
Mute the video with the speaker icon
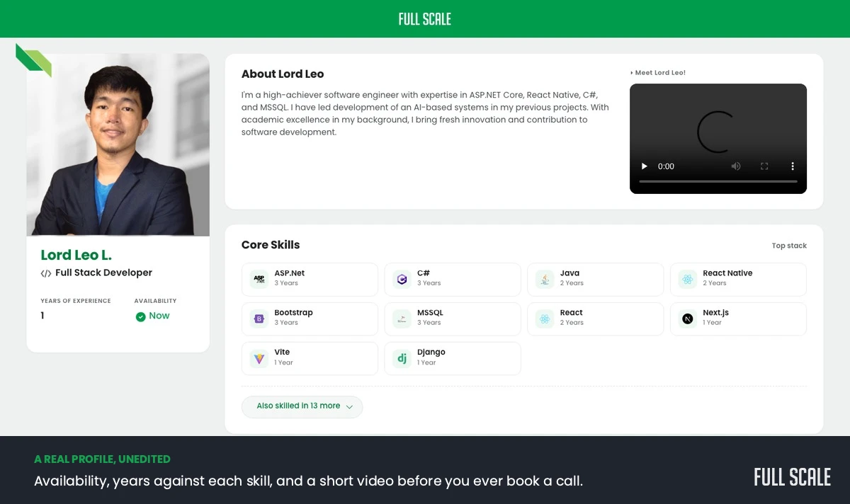(736, 166)
